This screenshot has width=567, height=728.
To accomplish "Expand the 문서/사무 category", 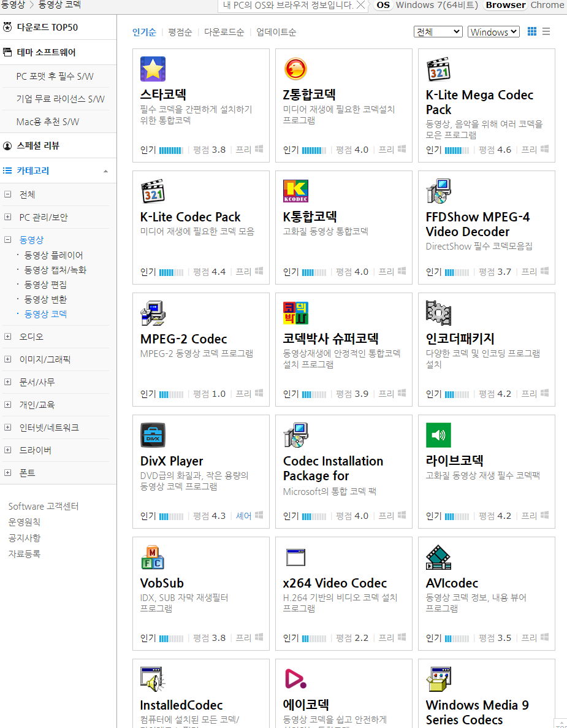I will [7, 382].
